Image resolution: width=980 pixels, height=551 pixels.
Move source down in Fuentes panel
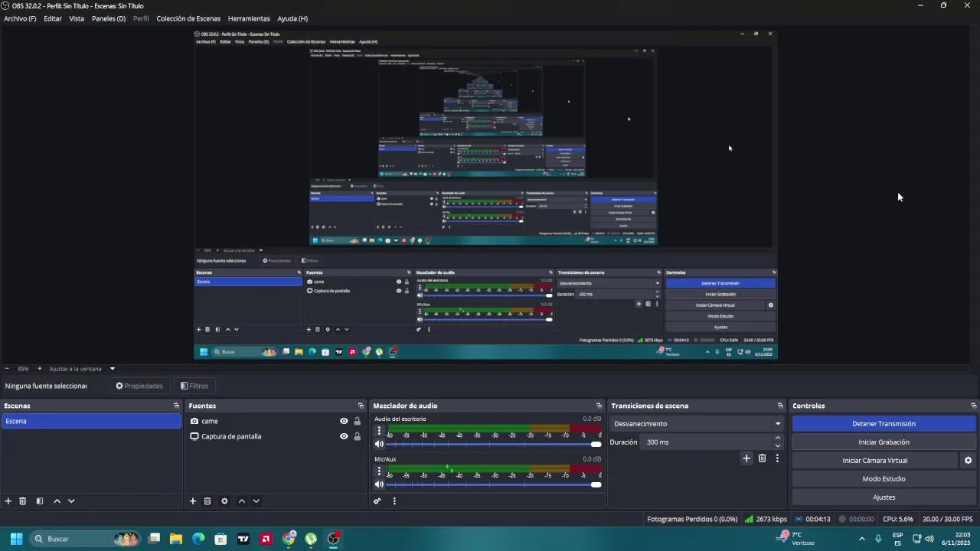click(256, 501)
